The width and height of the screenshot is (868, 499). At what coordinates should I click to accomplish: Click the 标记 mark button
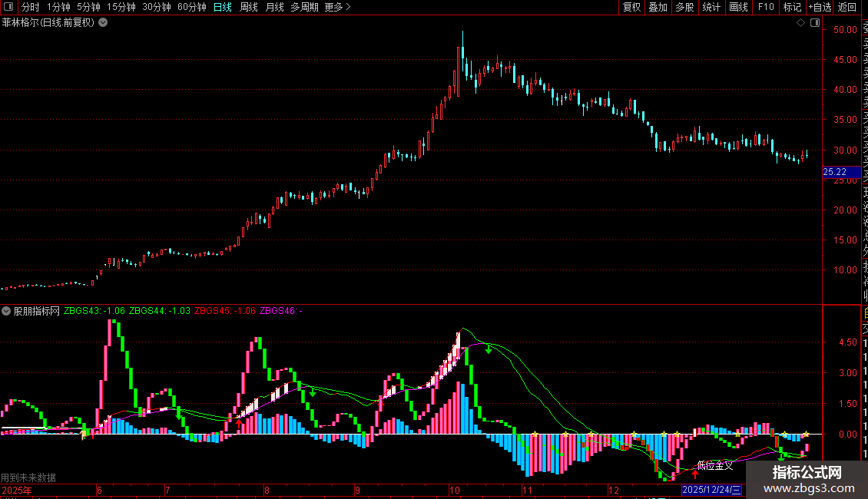[x=792, y=7]
